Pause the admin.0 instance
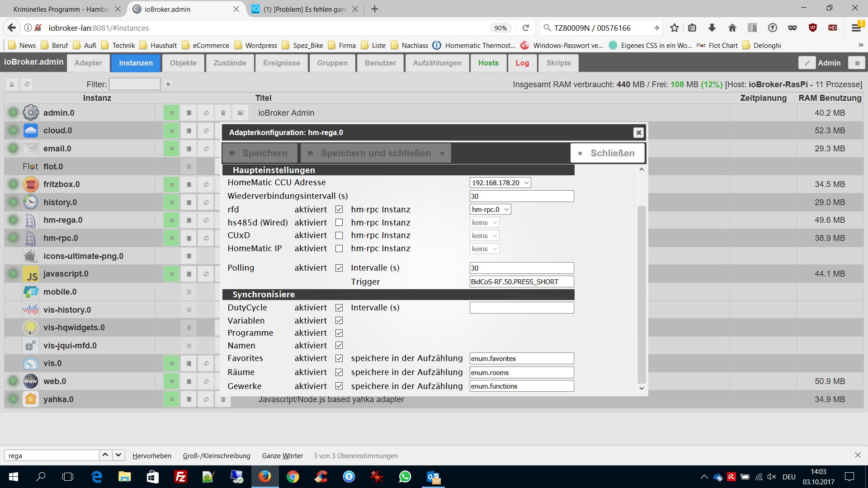This screenshot has width=868, height=488. click(x=171, y=113)
